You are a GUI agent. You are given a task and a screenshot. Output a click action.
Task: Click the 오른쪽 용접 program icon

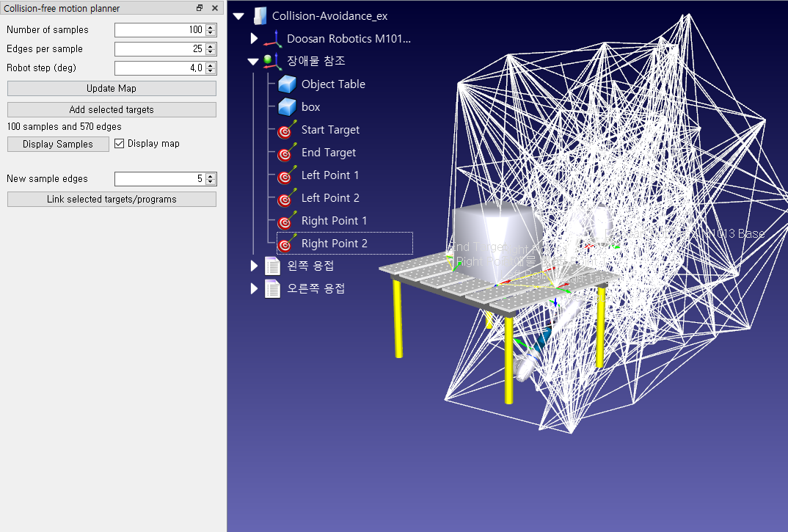point(272,288)
